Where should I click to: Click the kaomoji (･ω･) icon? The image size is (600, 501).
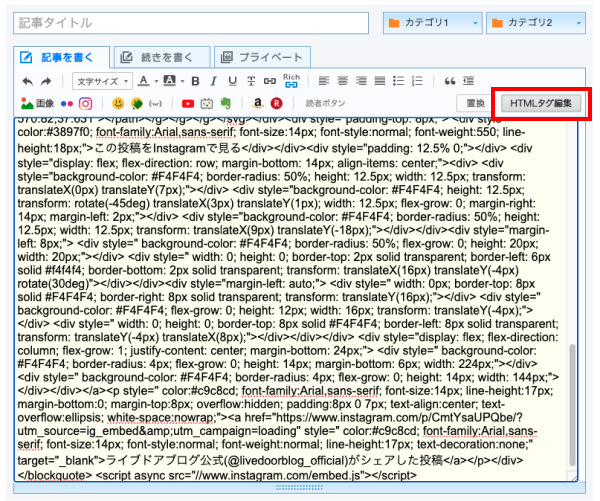pos(155,104)
